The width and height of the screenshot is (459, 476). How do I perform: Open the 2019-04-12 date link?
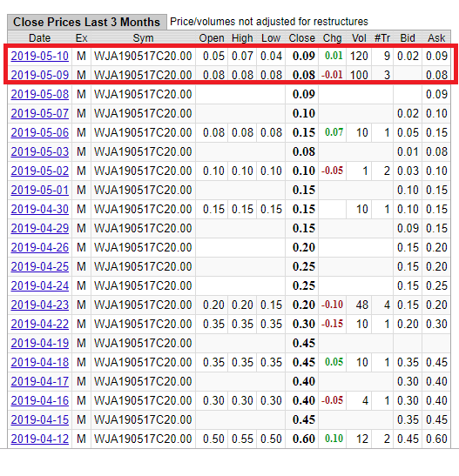(40, 439)
